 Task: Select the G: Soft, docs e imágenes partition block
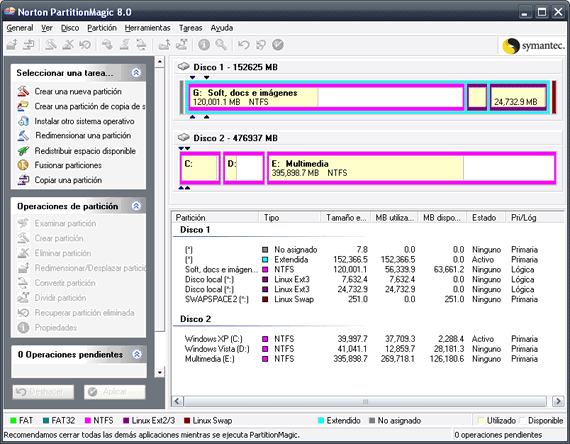326,97
